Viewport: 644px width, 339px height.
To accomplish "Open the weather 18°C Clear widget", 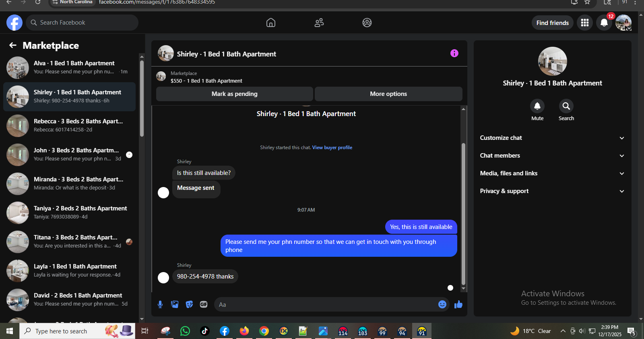I will [530, 331].
